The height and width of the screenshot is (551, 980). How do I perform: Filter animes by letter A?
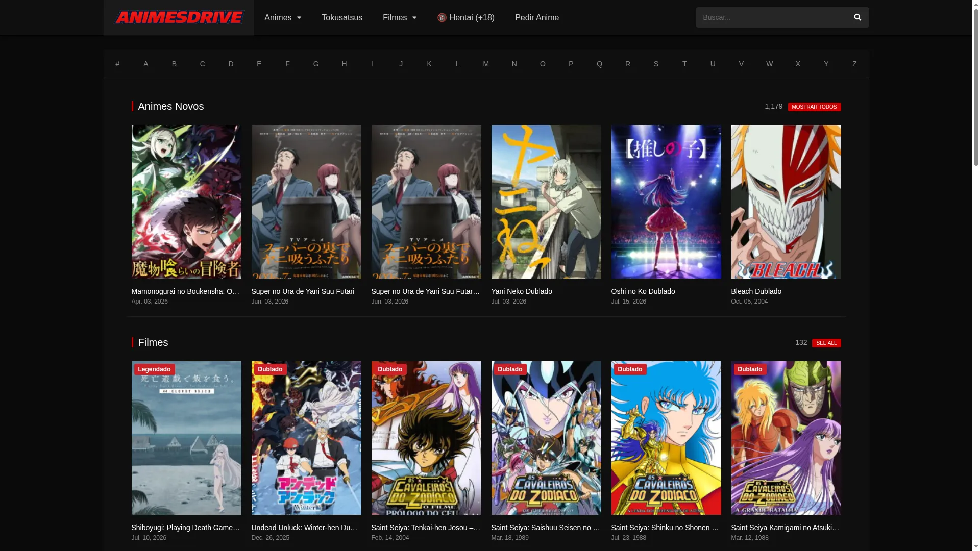[x=146, y=64]
